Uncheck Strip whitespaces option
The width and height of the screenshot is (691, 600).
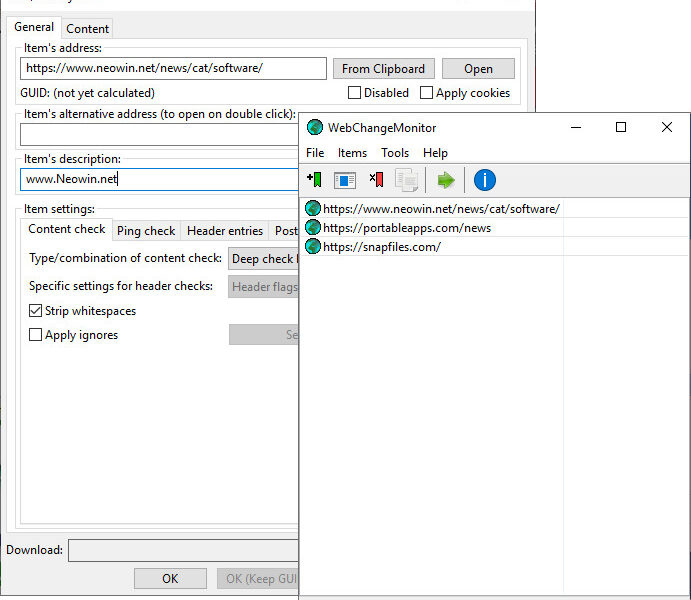point(36,311)
